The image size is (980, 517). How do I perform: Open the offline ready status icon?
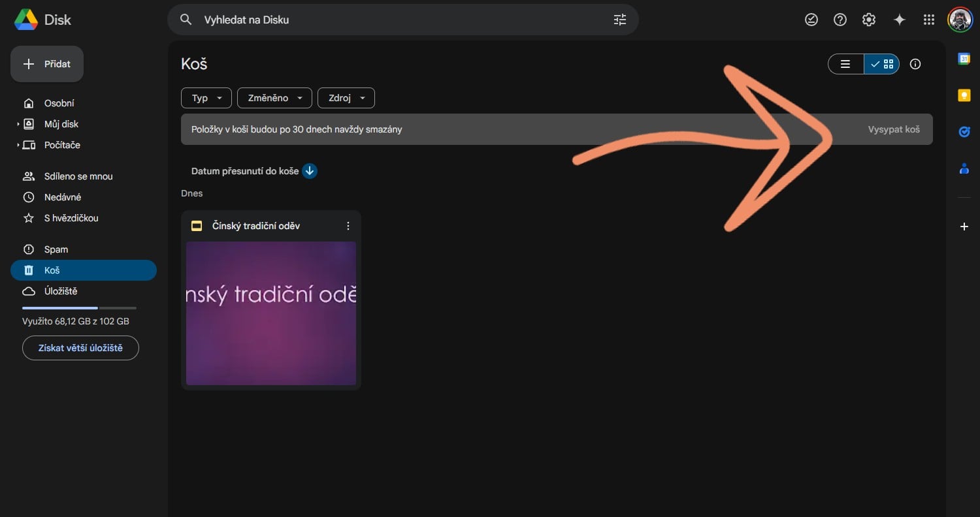click(811, 20)
